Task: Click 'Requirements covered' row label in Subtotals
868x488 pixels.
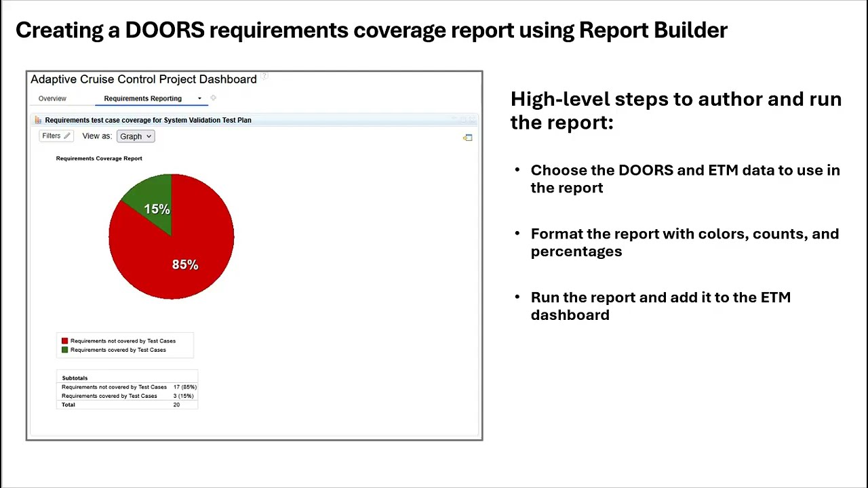Action: 109,396
